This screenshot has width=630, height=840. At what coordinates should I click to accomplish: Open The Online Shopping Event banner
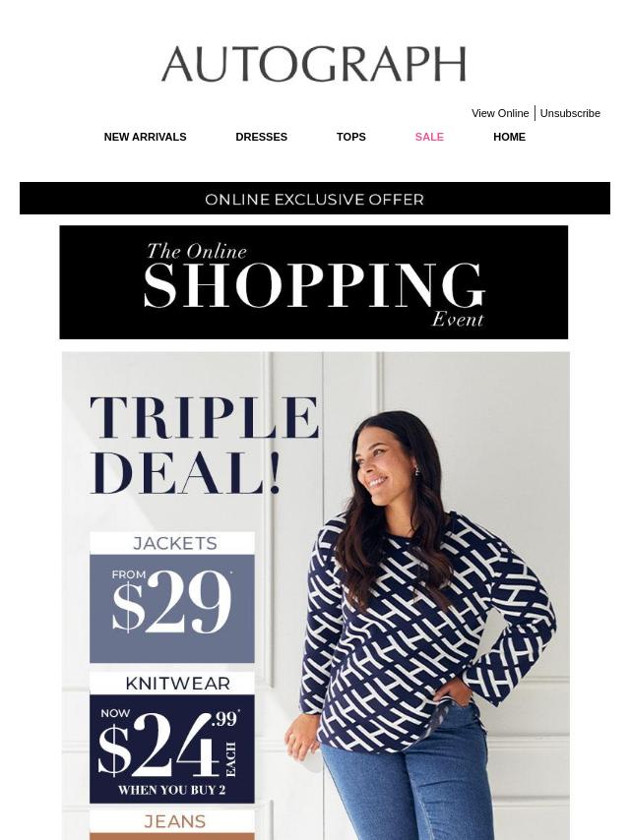point(314,282)
